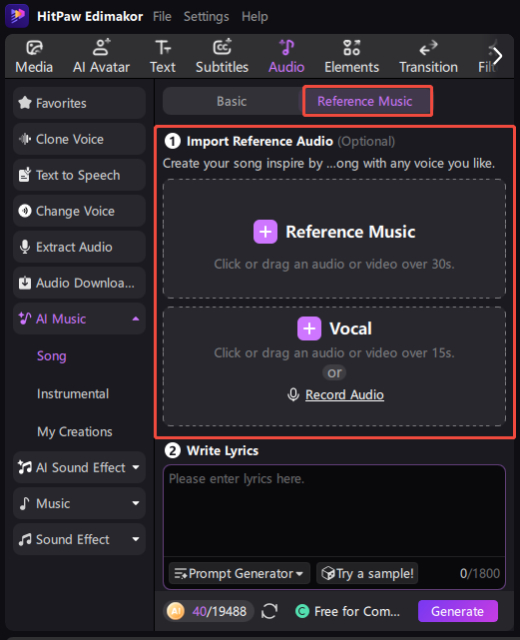Open Favorites in the sidebar
This screenshot has width=520, height=640.
tap(79, 103)
